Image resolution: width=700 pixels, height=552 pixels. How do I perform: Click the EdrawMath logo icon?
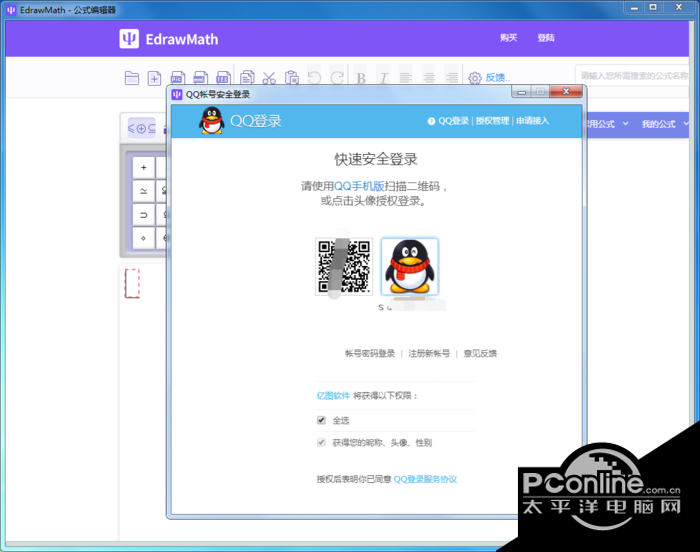pos(129,39)
